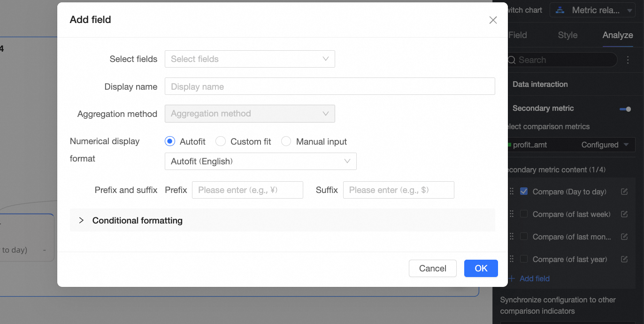Click drag handle for Compare (Day to day)
Screen dimensions: 644x324
[x=512, y=192]
